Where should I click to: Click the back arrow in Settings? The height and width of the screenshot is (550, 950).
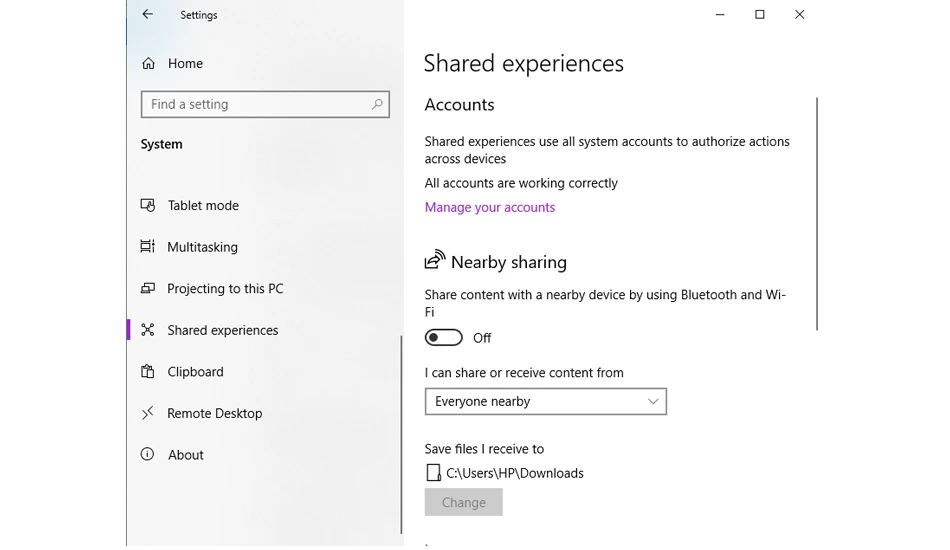point(147,14)
